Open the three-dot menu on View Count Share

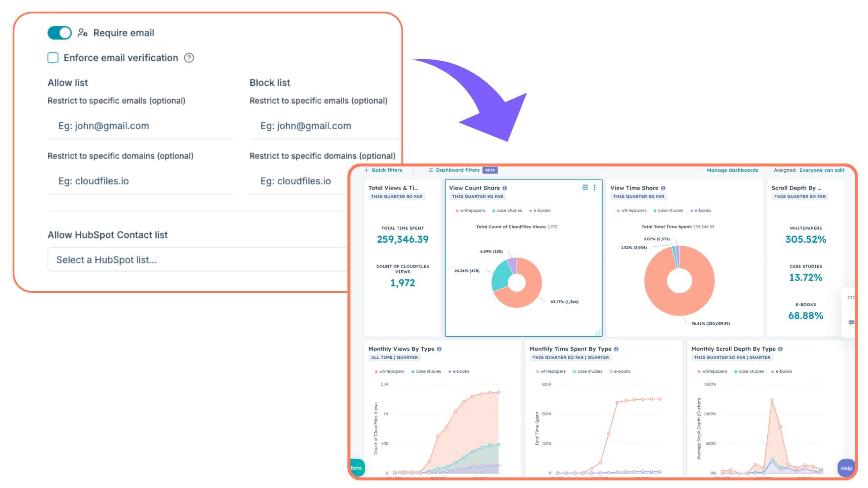tap(594, 187)
